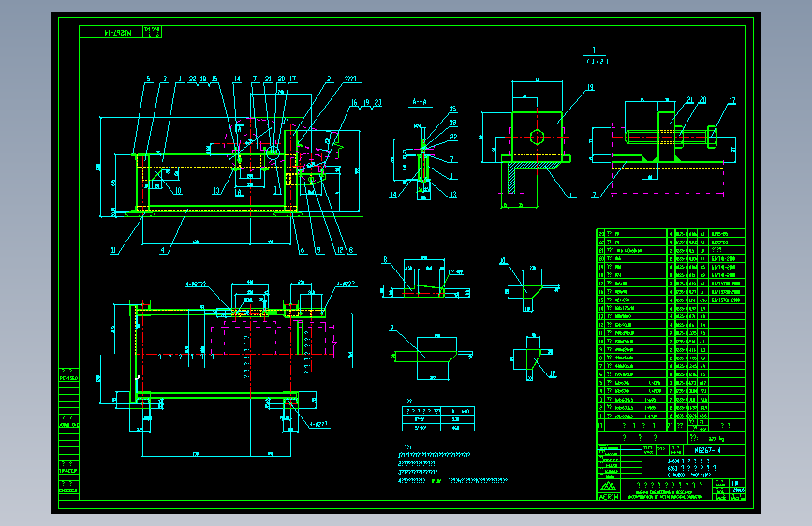812x526 pixels.
Task: Select callout 20 on the bolt detail view
Action: click(702, 100)
